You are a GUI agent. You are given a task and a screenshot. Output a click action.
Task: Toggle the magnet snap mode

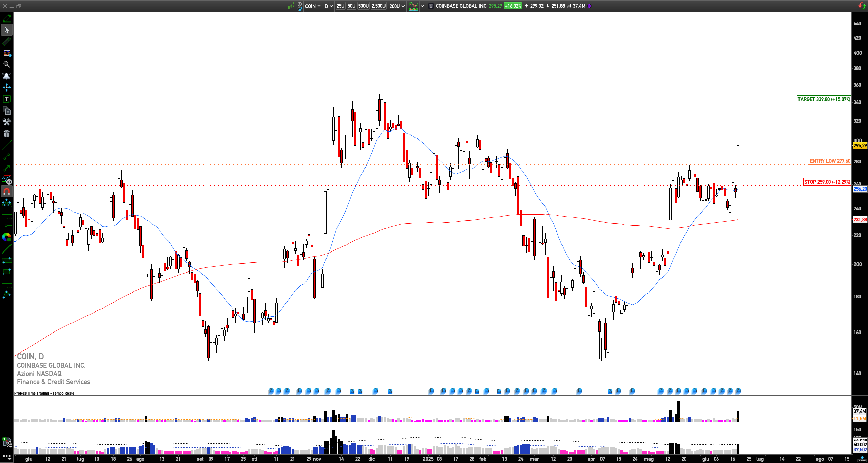pyautogui.click(x=6, y=192)
